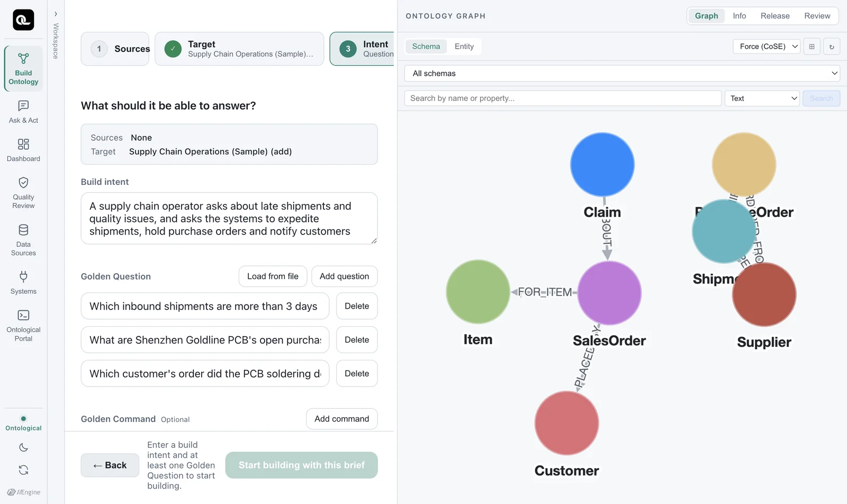Select the Entity view toggle

click(464, 47)
